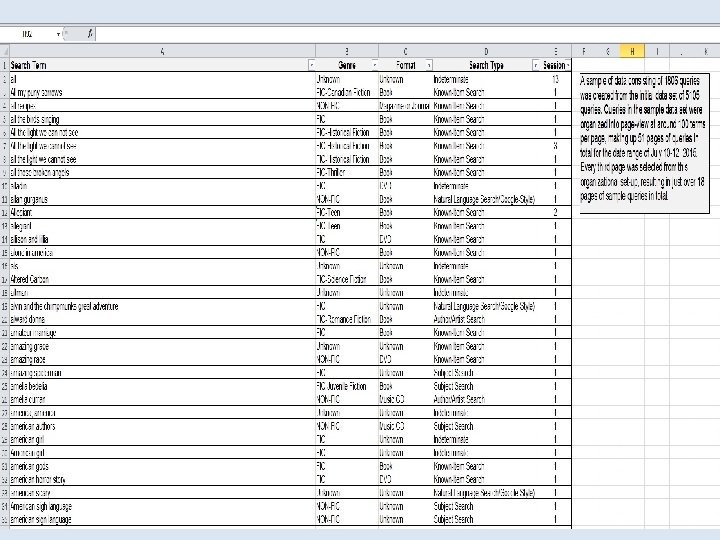
Task: Click the insert function fx icon
Action: (90, 34)
